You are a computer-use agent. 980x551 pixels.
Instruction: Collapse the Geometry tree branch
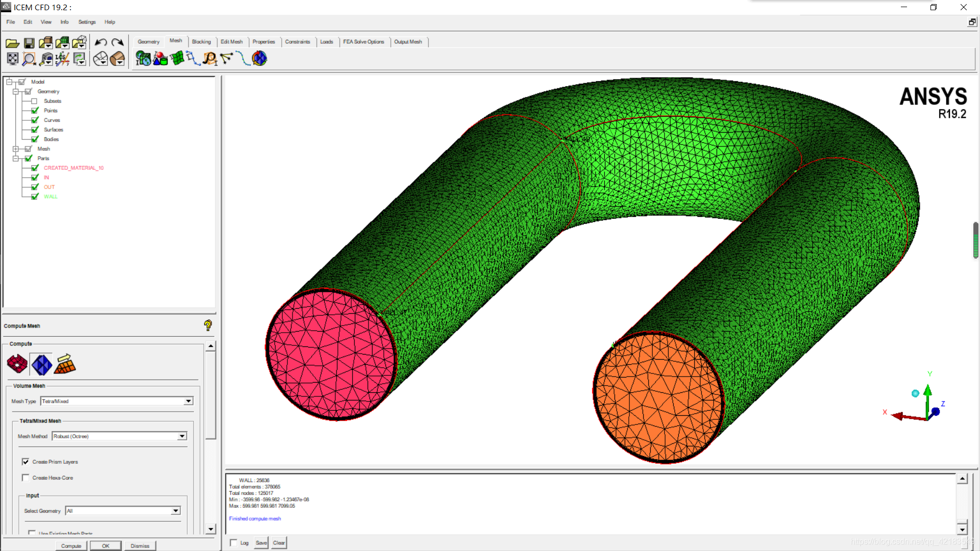(x=16, y=91)
